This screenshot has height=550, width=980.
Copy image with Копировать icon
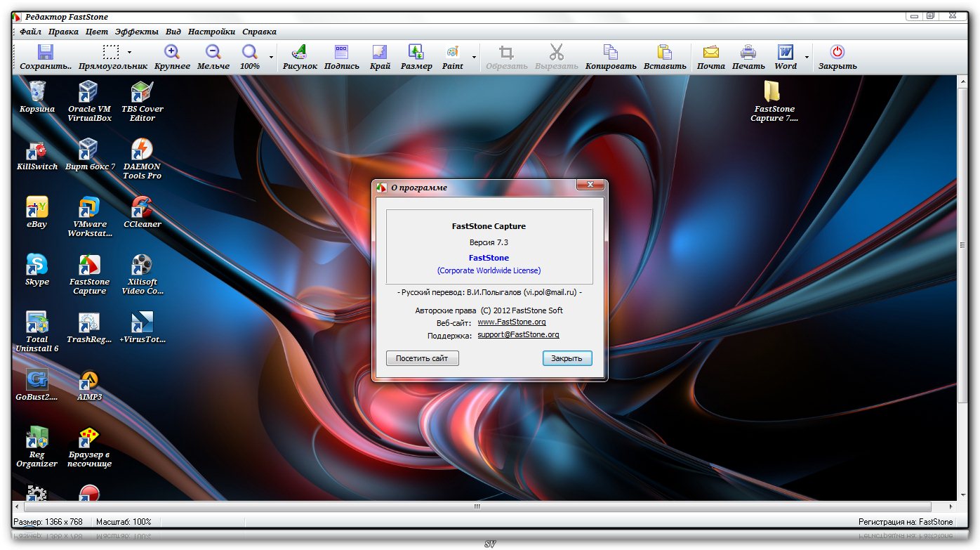[x=611, y=53]
